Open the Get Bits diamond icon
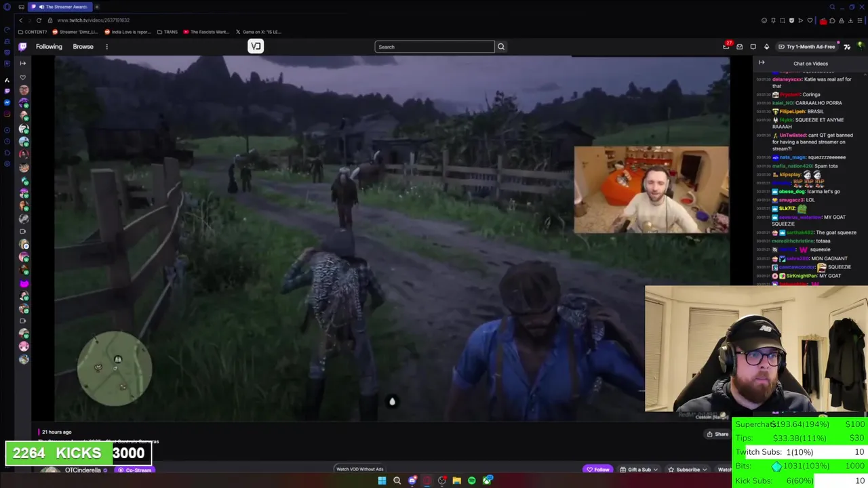 point(766,47)
